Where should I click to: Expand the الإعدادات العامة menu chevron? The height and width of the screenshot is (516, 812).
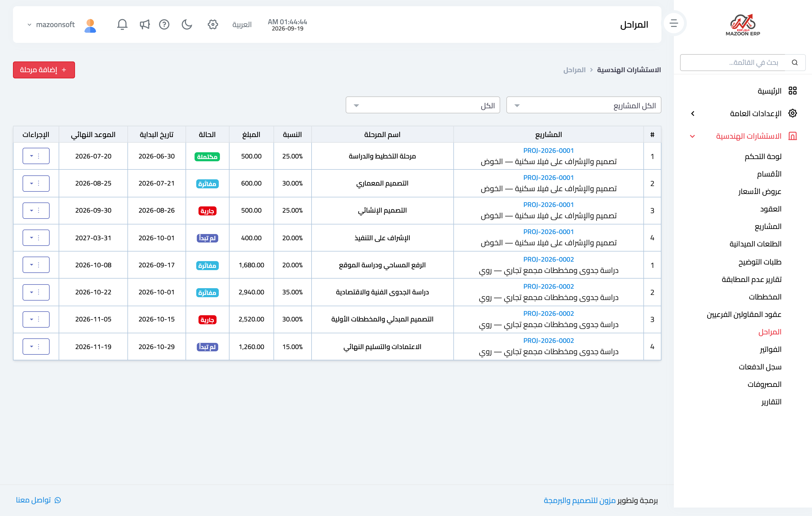click(x=693, y=114)
